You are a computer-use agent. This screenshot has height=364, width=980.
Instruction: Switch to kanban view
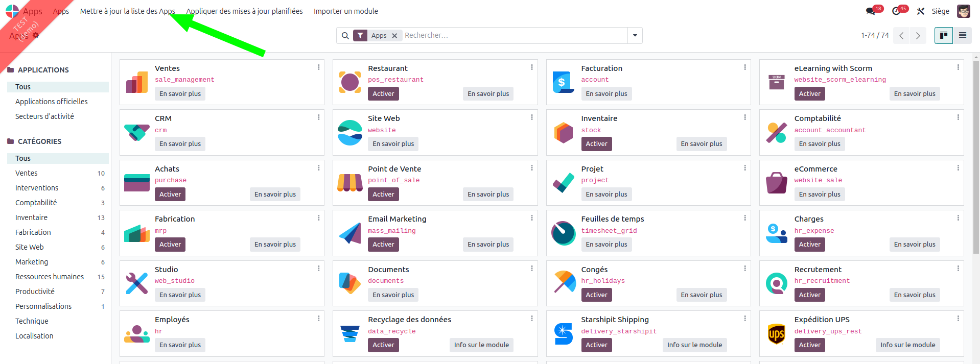point(943,35)
